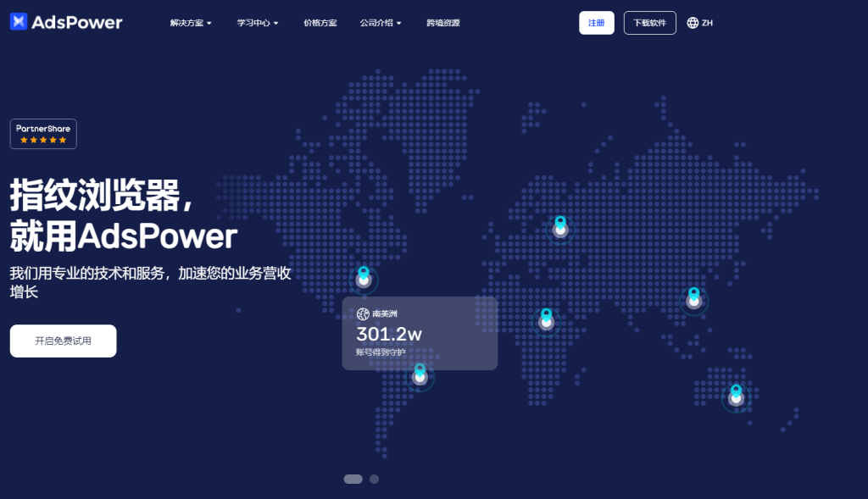868x499 pixels.
Task: Click the globe icon in 南美洲 card
Action: pos(363,313)
